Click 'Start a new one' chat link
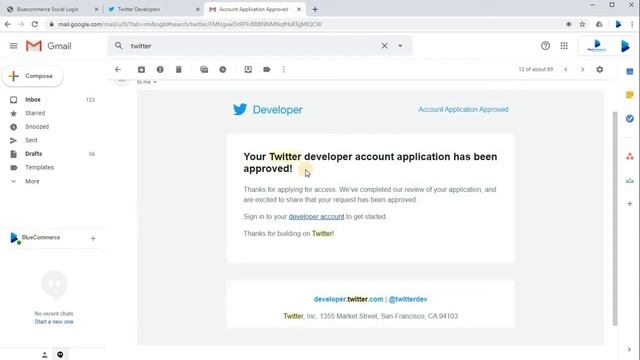640x360 pixels. 54,322
